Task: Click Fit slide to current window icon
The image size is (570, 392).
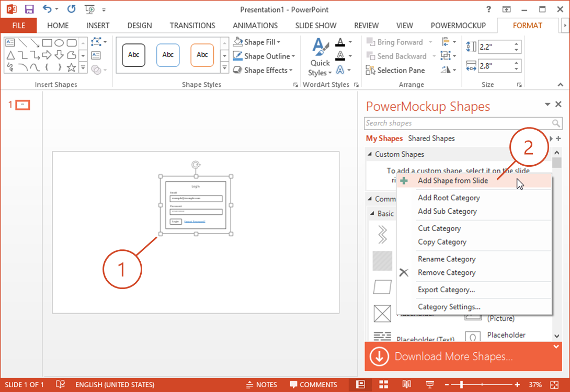Action: 554,385
